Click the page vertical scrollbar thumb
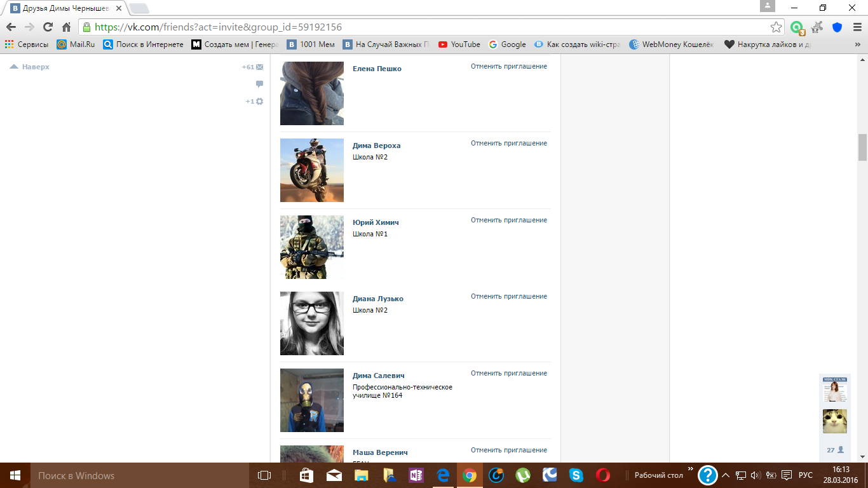Image resolution: width=868 pixels, height=488 pixels. tap(862, 147)
